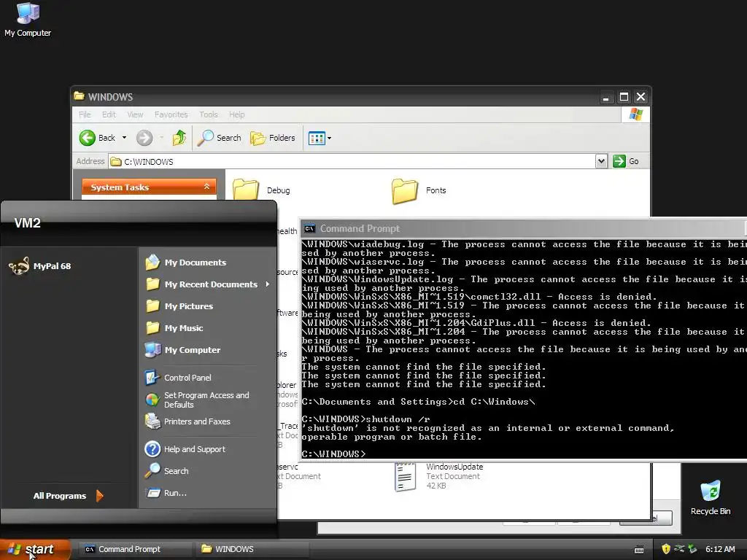
Task: Open the Back history dropdown arrow
Action: [x=124, y=138]
